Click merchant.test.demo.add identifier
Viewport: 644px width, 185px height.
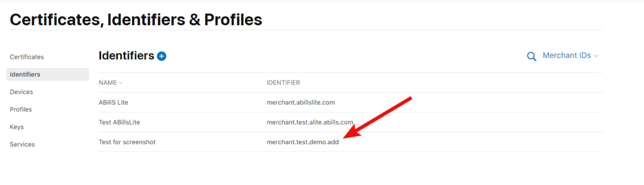(302, 142)
